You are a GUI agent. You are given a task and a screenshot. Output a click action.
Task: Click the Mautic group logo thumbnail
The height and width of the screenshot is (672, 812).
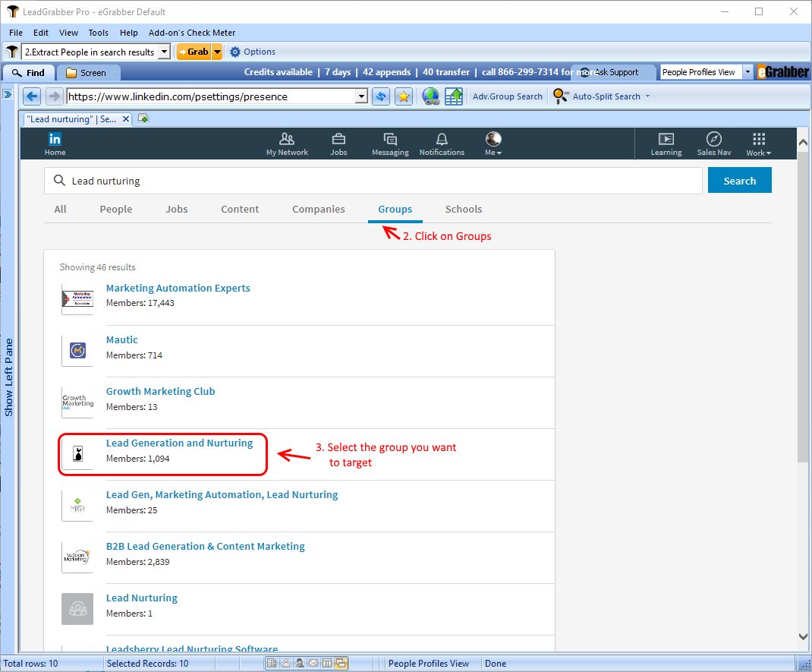click(x=77, y=351)
